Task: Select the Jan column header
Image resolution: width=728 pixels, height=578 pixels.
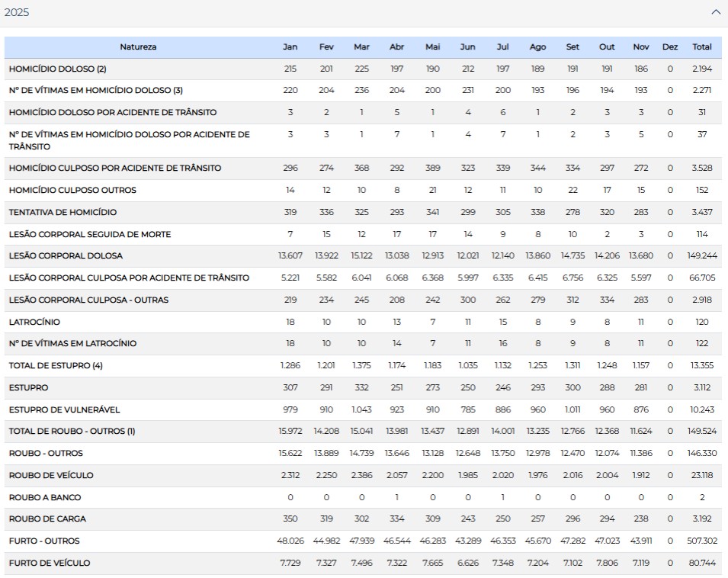Action: [x=290, y=47]
